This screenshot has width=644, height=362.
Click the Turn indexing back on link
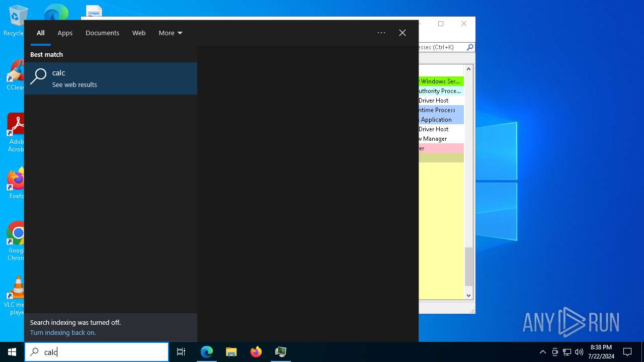coord(63,332)
